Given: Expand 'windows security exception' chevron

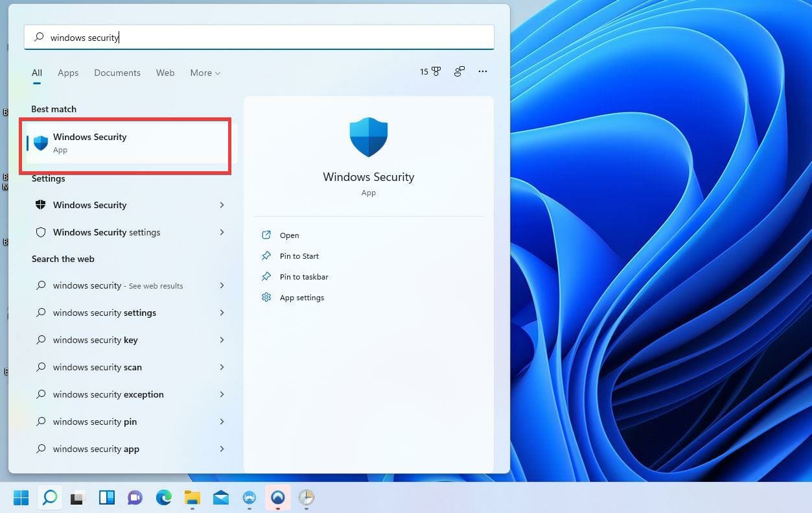Looking at the screenshot, I should [x=222, y=394].
